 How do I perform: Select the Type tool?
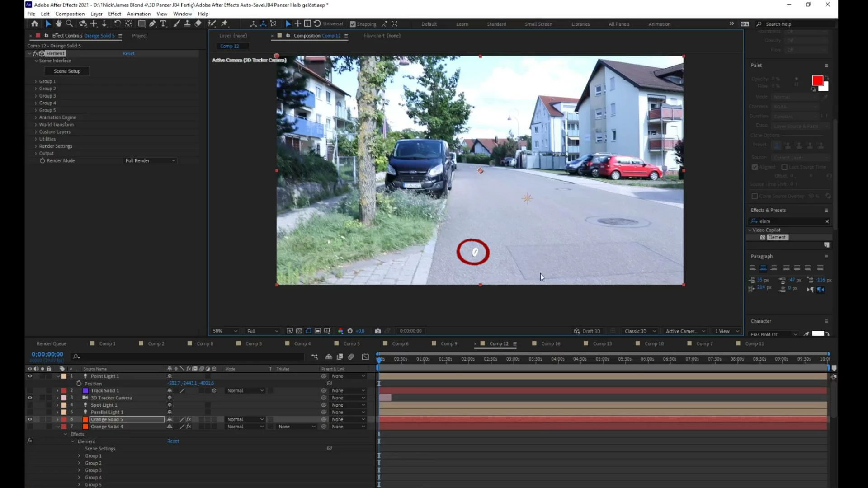point(163,23)
